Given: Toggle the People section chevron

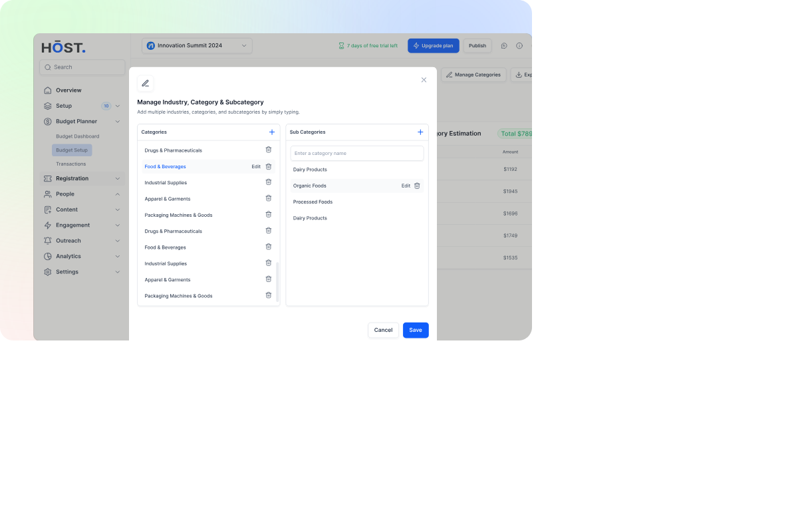Looking at the screenshot, I should [x=118, y=194].
